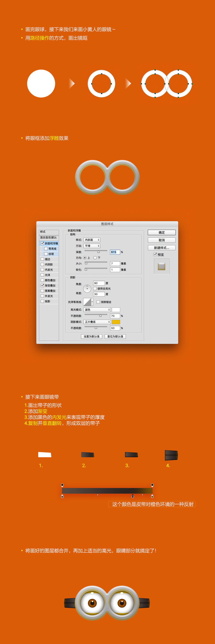215x644 pixels.
Task: Open the 高光模式 dropdown showing 滤色
Action: [x=97, y=310]
